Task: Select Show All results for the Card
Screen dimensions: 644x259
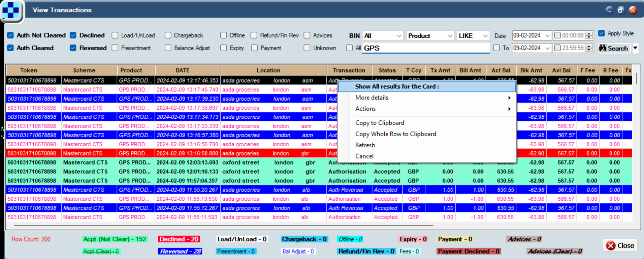Action: [x=427, y=86]
